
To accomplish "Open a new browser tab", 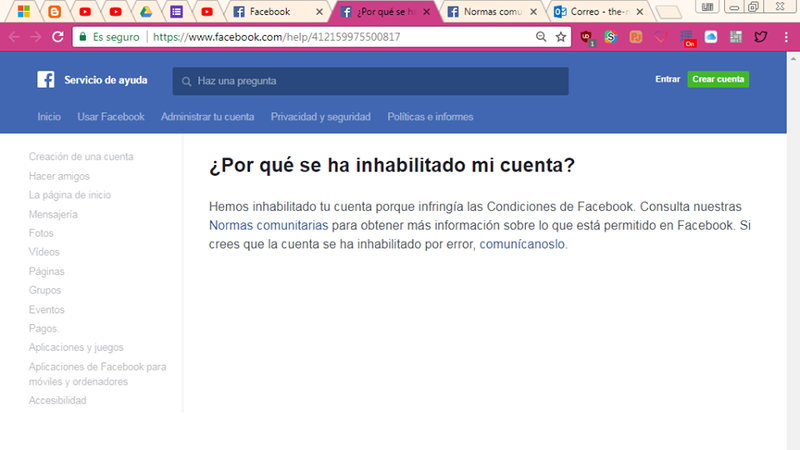I will pos(668,12).
